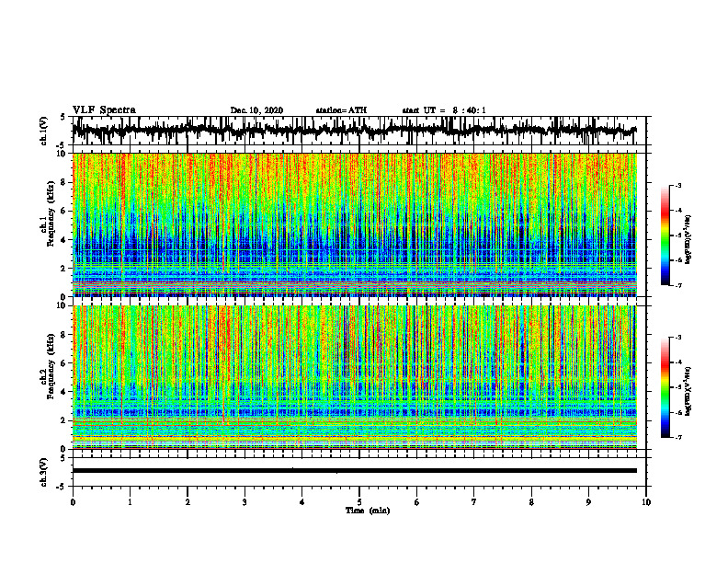This screenshot has width=728, height=563.
Task: Click inside the ch.2 spectrogram panel
Action: tap(355, 377)
